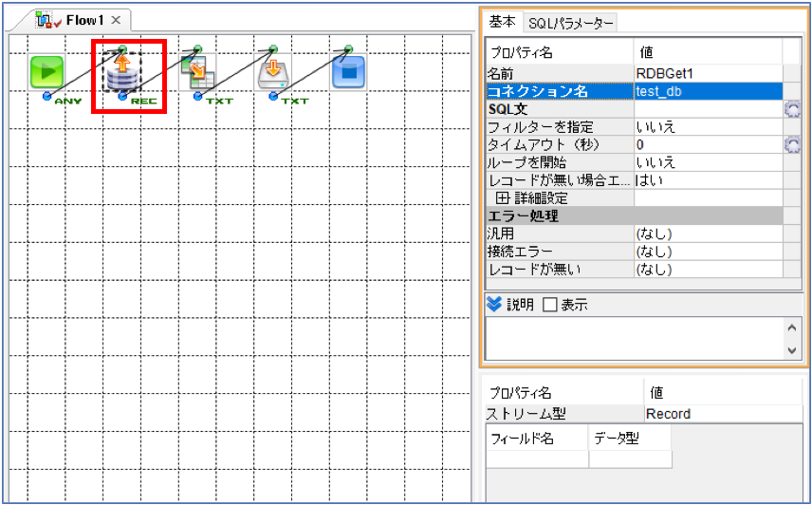The height and width of the screenshot is (505, 812).
Task: Toggle the 表示 checkbox
Action: pyautogui.click(x=549, y=305)
